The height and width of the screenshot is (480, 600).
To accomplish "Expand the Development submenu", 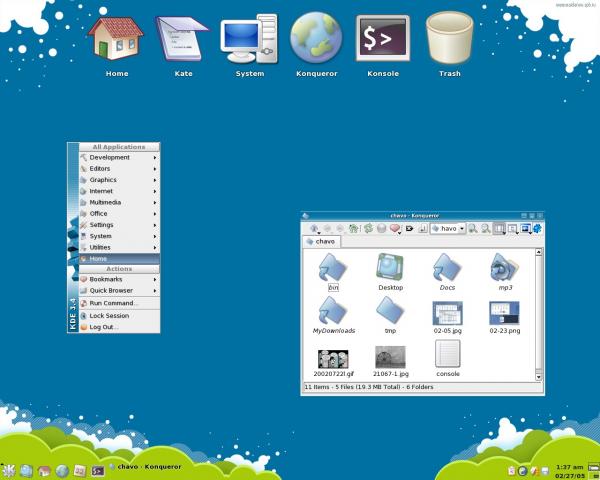I will click(119, 157).
